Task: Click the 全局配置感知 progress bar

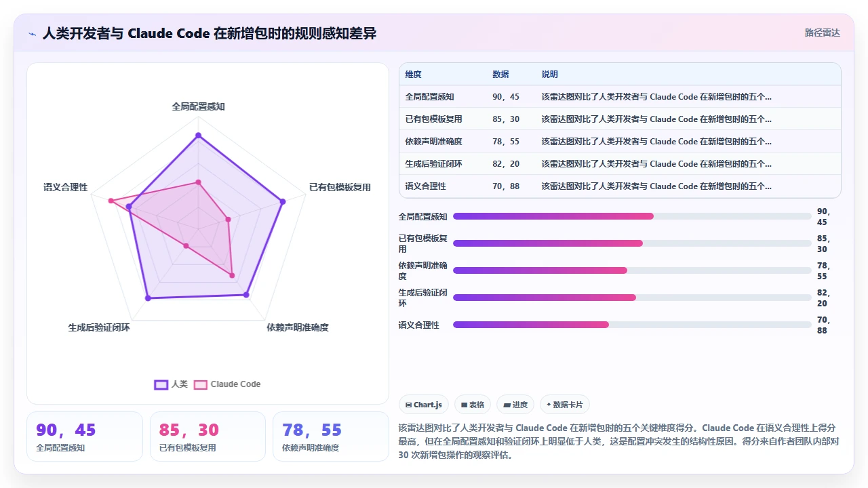Action: (x=632, y=216)
